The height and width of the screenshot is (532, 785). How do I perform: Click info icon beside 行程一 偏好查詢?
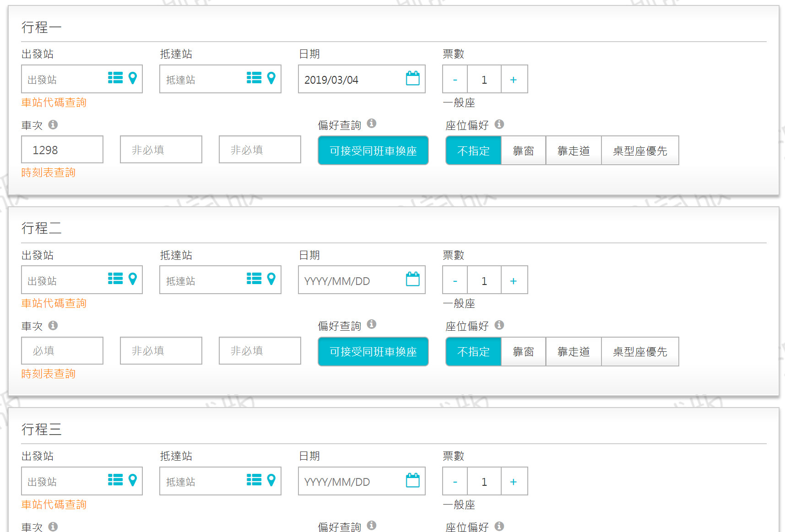[372, 123]
